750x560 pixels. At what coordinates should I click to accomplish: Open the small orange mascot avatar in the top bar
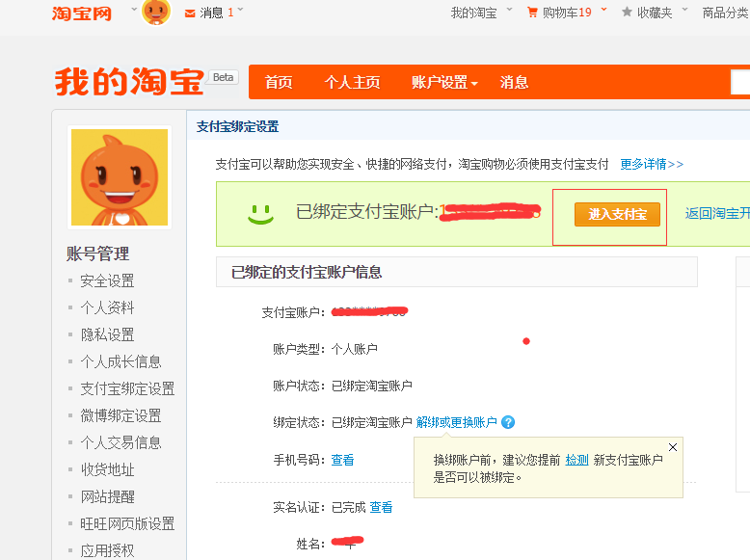(156, 12)
